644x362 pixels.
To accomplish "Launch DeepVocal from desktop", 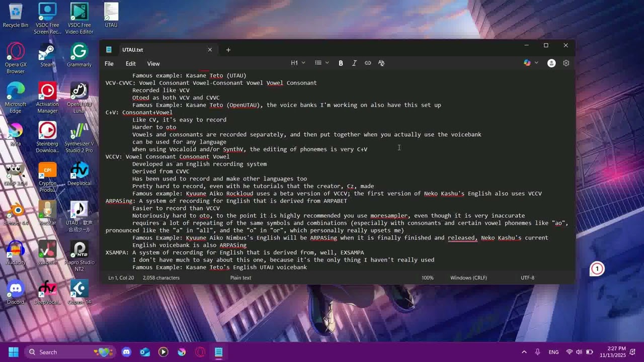I will 79,174.
